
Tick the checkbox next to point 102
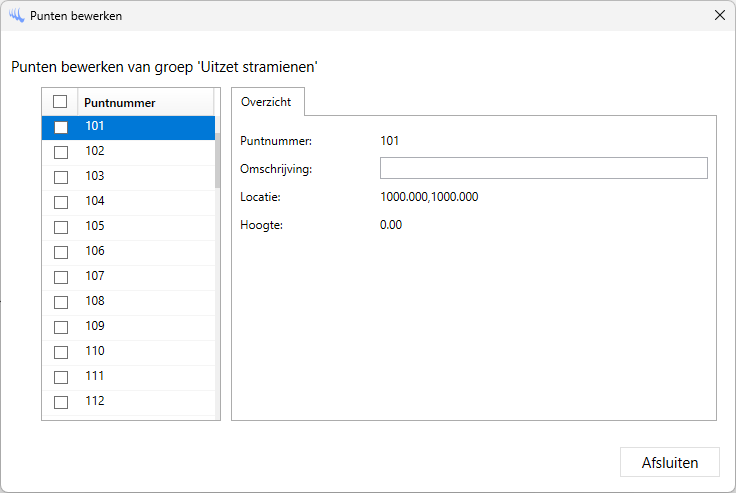click(x=61, y=152)
